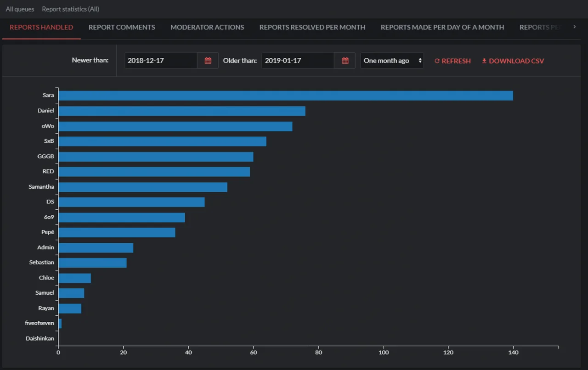Open Report statistics (All) breadcrumb

(70, 9)
